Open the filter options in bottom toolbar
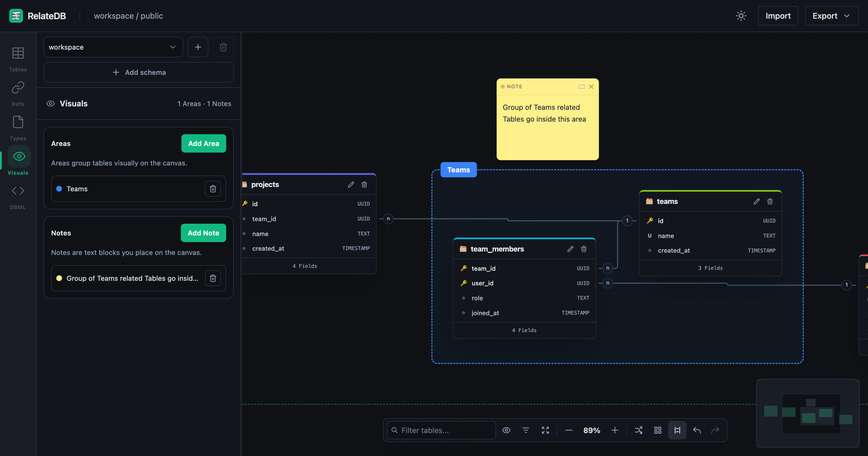The width and height of the screenshot is (868, 456). pos(526,430)
